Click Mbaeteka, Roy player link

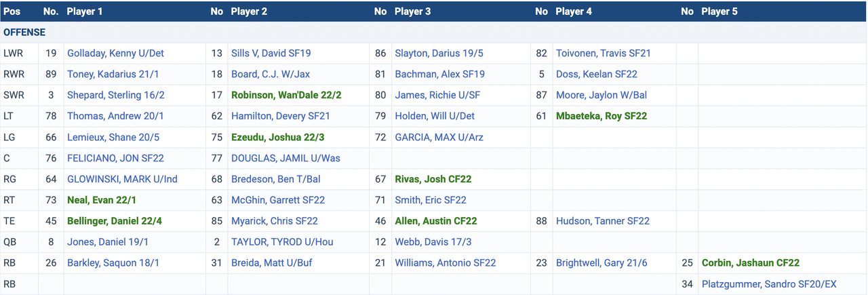click(601, 116)
